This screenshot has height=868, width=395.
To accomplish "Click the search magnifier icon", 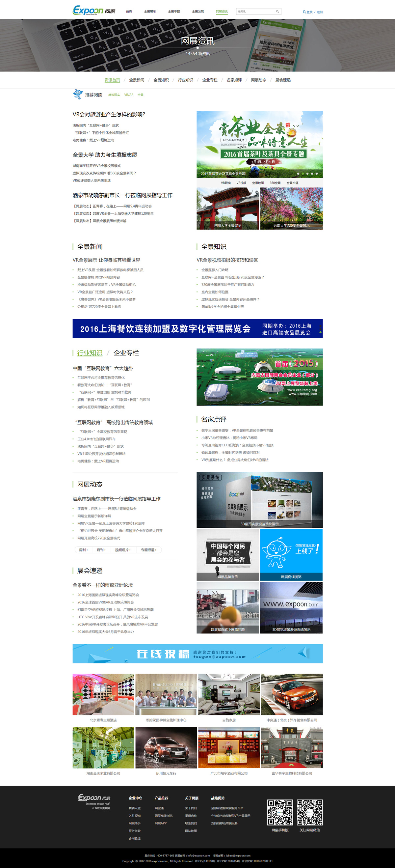I will pos(277,12).
